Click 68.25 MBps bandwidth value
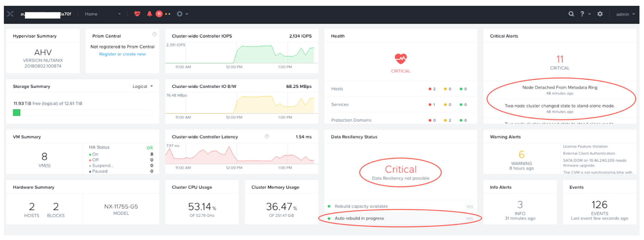 [x=299, y=86]
